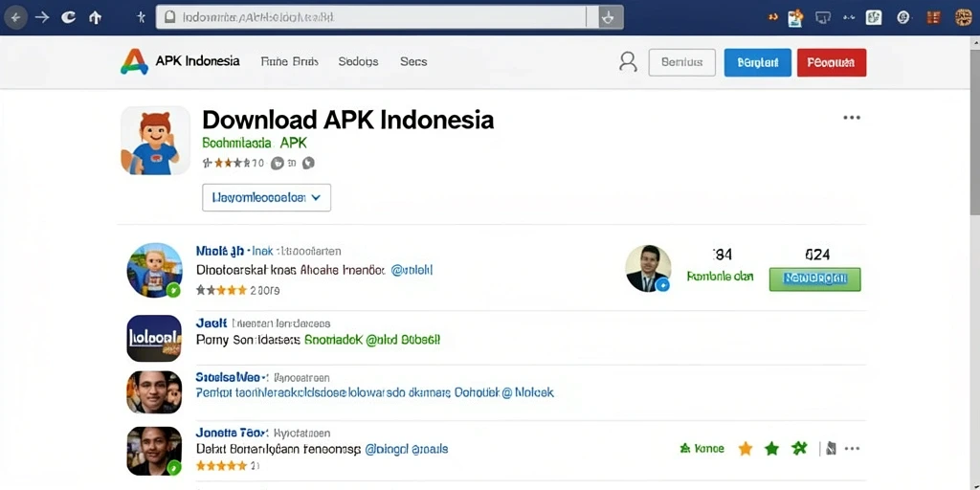980x490 pixels.
Task: Click the green button under the 024 count
Action: pos(815,279)
